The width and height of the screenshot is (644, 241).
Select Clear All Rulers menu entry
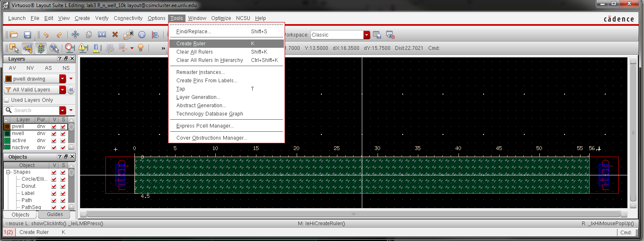[194, 52]
